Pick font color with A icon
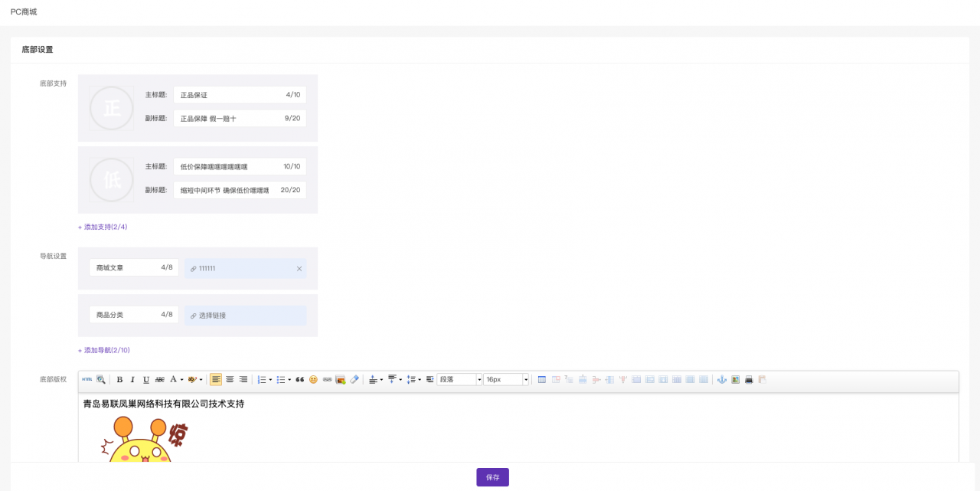The image size is (980, 491). point(173,379)
